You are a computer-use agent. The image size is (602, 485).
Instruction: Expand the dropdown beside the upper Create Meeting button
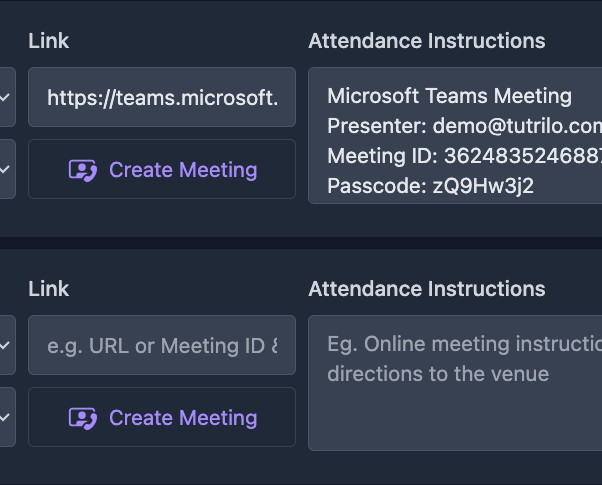(5, 169)
